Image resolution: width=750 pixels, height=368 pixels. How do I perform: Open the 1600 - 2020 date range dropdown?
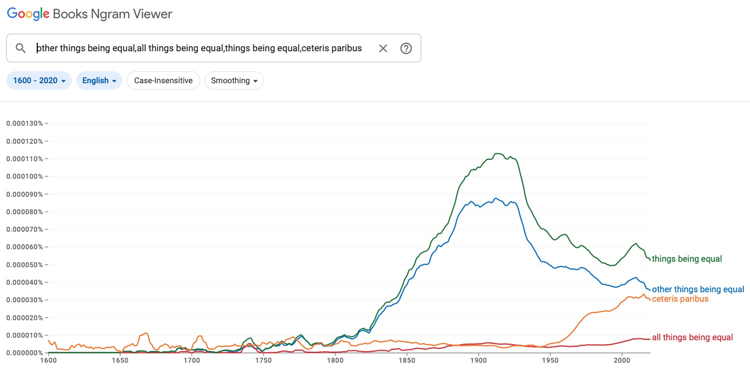(x=39, y=80)
